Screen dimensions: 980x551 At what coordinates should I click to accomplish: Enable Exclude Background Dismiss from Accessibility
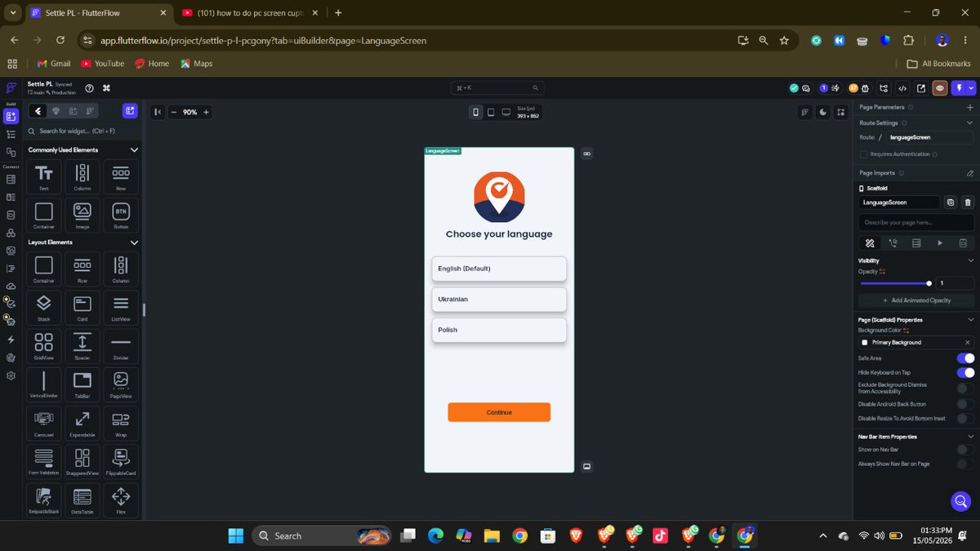[965, 389]
